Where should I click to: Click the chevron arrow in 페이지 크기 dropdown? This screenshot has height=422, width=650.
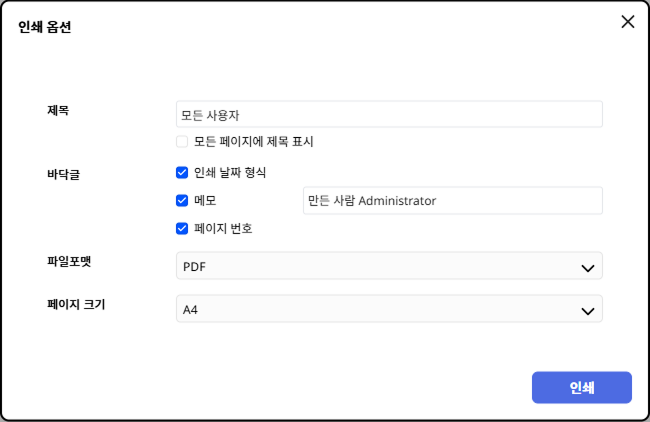coord(587,310)
